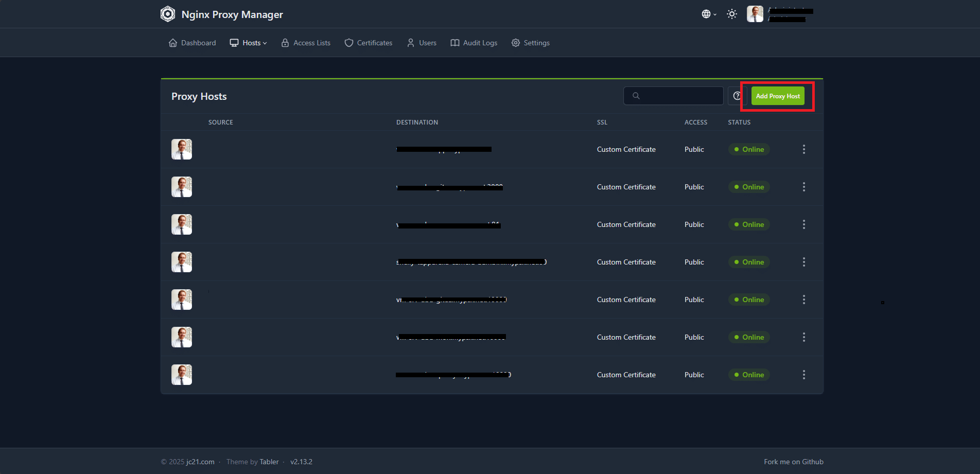Open the user profile menu avatar

[x=755, y=14]
